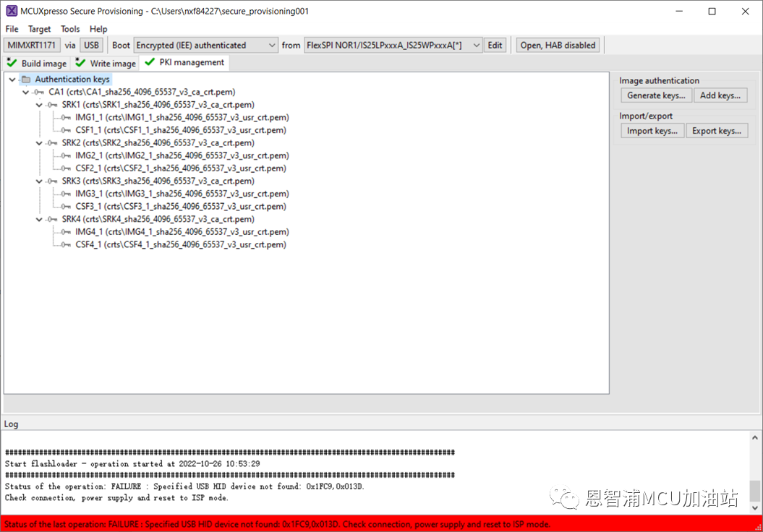Select the SRK2 ca_crt.pem tree row
The height and width of the screenshot is (532, 763).
click(x=158, y=143)
